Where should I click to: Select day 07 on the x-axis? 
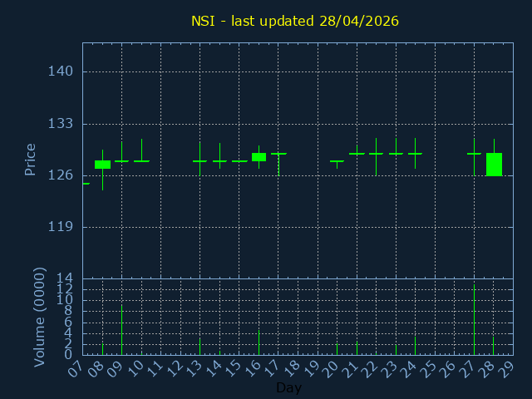pyautogui.click(x=78, y=368)
